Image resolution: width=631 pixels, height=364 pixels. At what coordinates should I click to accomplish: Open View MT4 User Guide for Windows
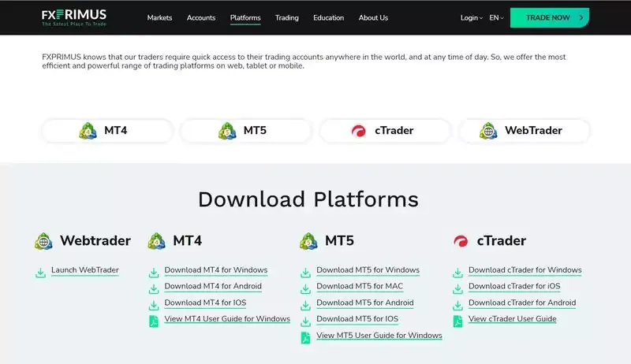[x=227, y=318]
